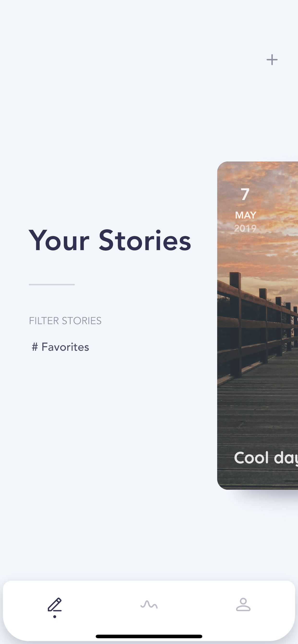The image size is (298, 644).
Task: Open the profile person tab
Action: tap(243, 605)
